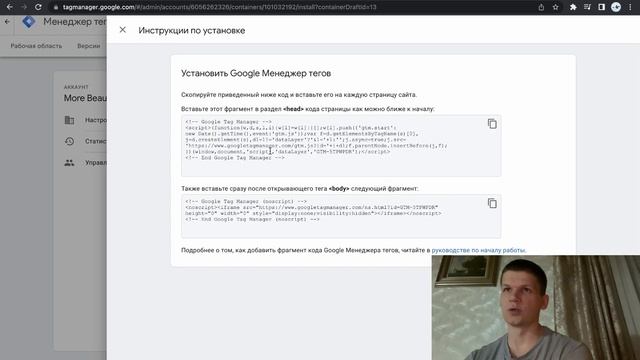This screenshot has width=640, height=360.
Task: Click the browser back arrow
Action: tap(9, 7)
